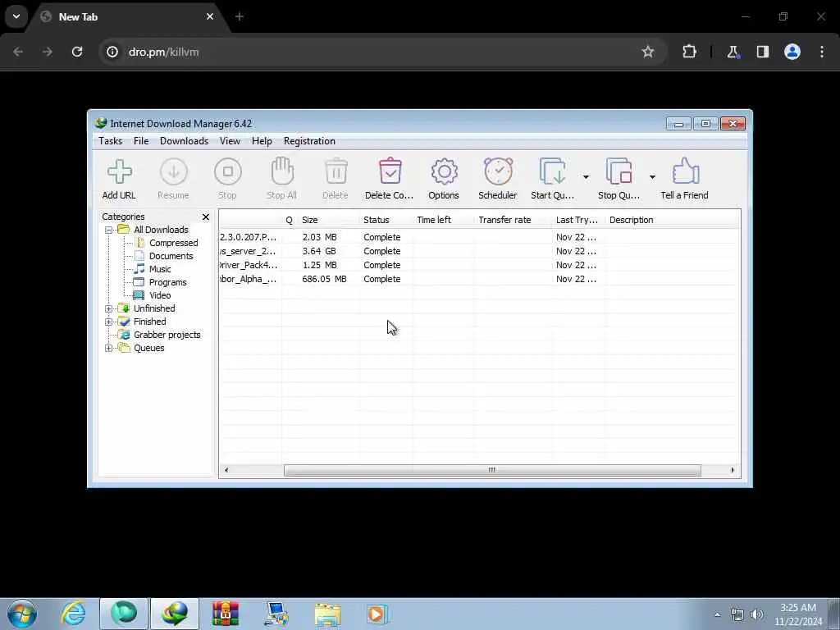Select the 2.03 MB download row

(x=479, y=237)
